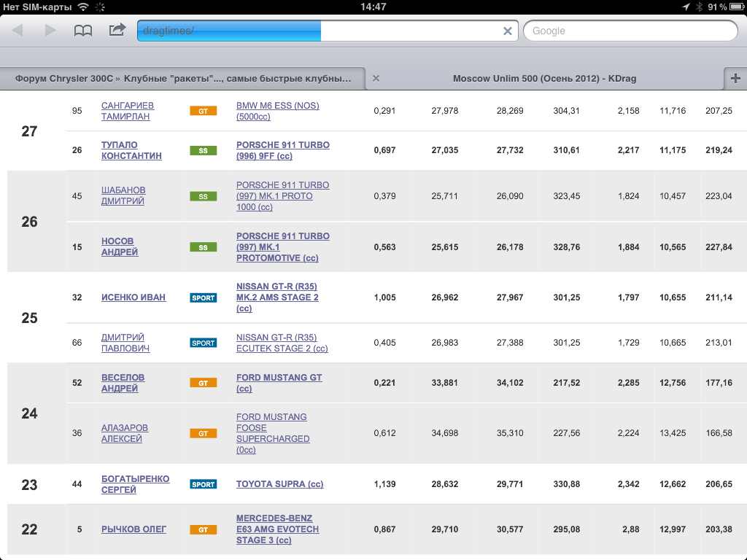This screenshot has width=747, height=560.
Task: Select start number 95 cell
Action: click(x=77, y=111)
